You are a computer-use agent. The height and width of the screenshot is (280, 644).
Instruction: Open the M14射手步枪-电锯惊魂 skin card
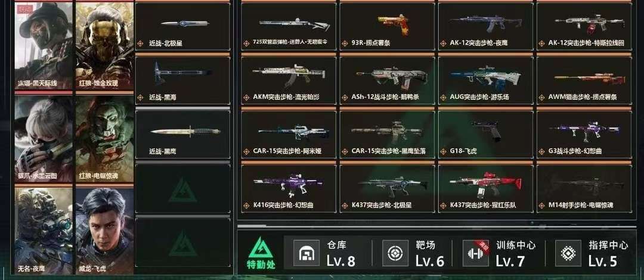(584, 188)
